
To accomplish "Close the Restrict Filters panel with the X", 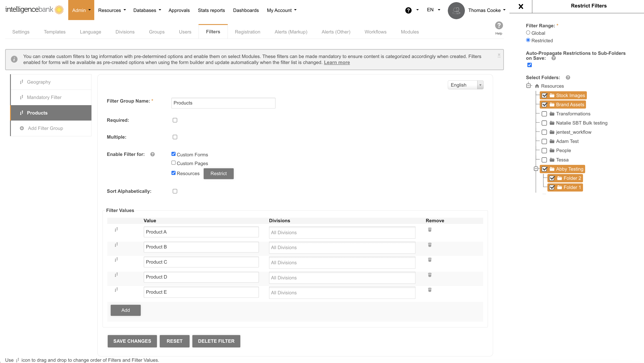I will pyautogui.click(x=521, y=6).
